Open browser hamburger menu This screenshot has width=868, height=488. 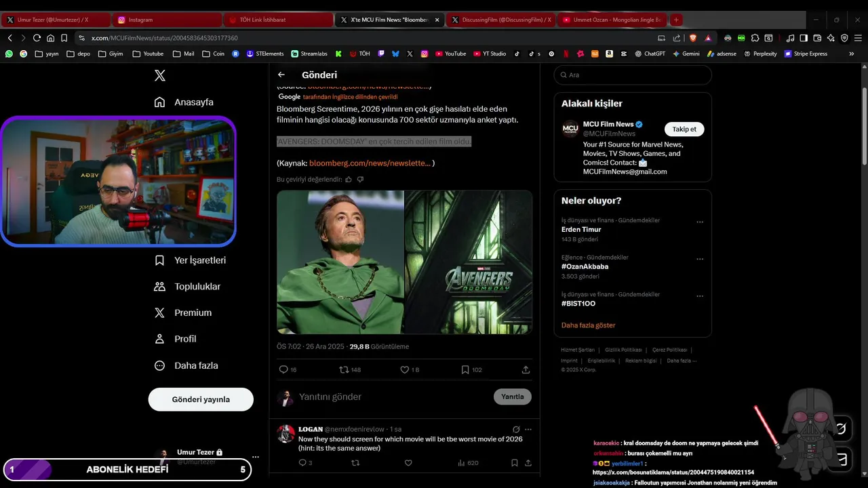tap(858, 38)
